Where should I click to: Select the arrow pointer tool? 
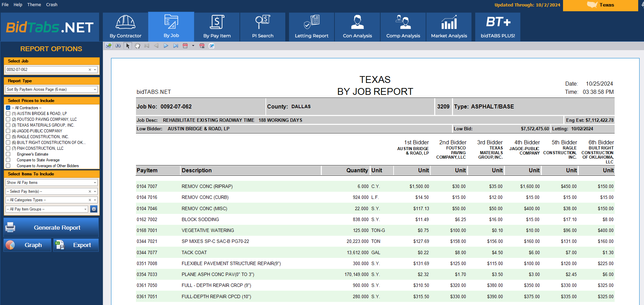coord(128,46)
